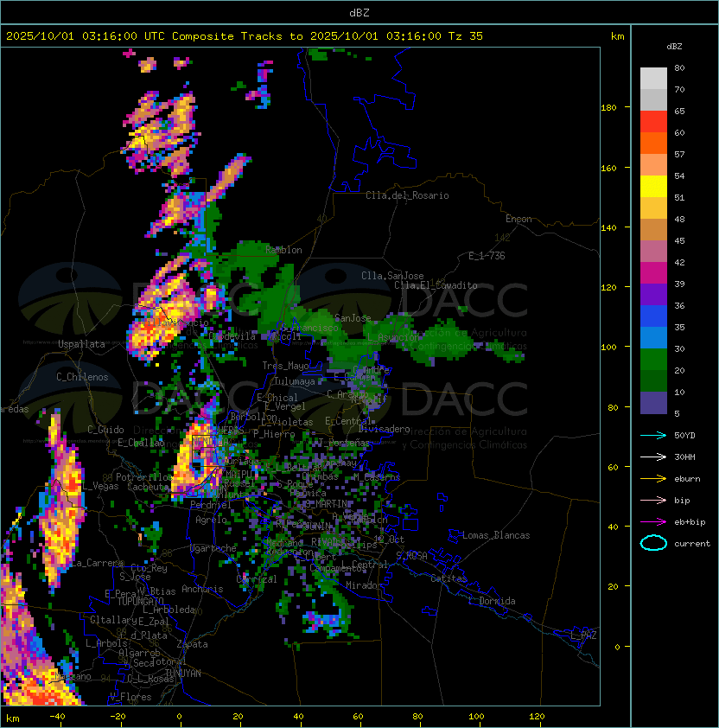Click the 'Lomas_Blancas' place label

pyautogui.click(x=496, y=535)
